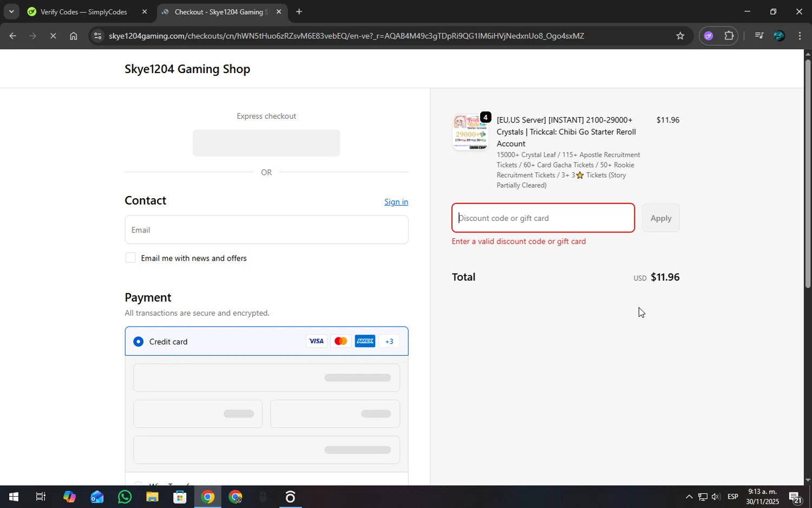The image size is (812, 508).
Task: Open the Extensions puzzle menu
Action: [x=729, y=36]
